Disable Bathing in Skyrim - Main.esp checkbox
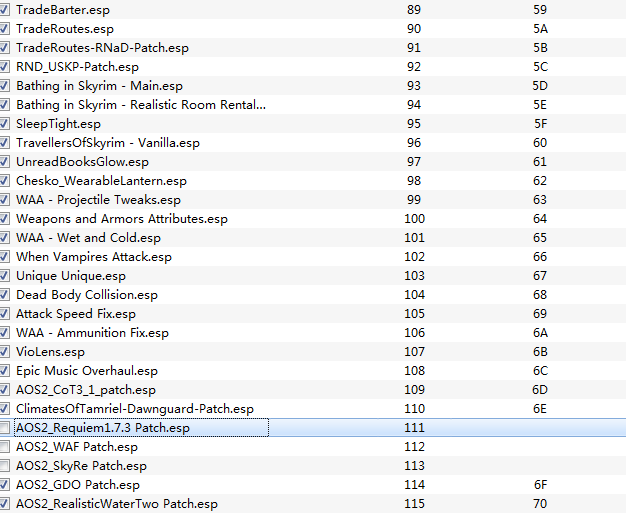Screen dimensions: 626x516 (4, 85)
